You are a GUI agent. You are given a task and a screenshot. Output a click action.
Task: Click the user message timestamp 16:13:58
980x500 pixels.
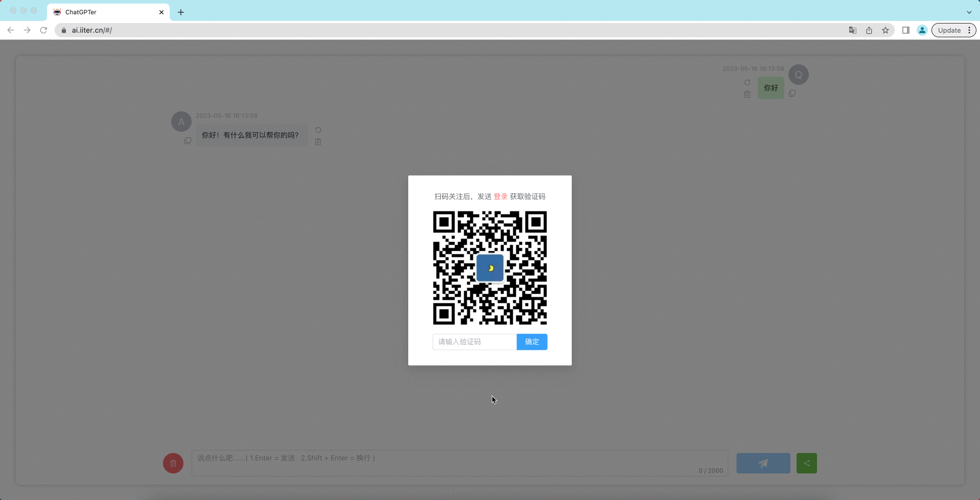(x=753, y=68)
